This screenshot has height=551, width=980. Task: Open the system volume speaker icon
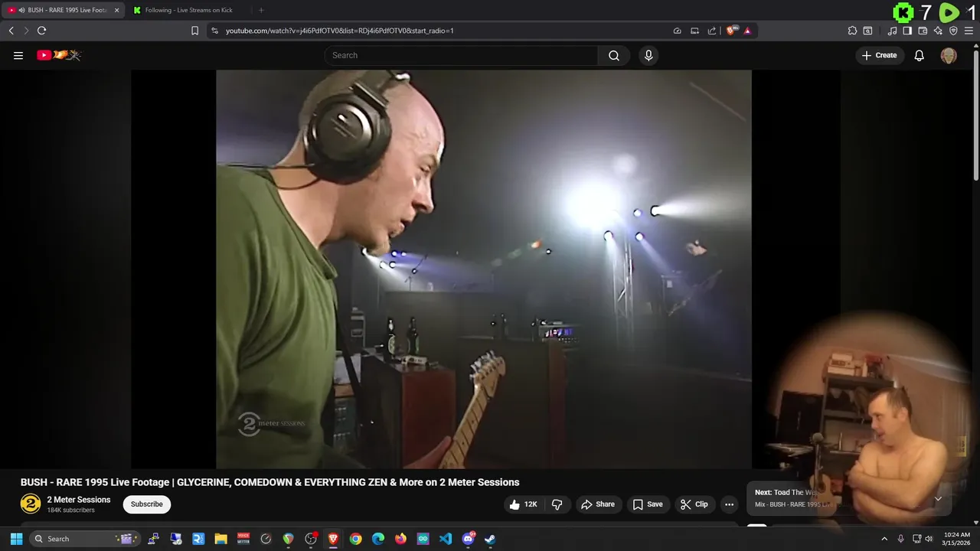[929, 539]
